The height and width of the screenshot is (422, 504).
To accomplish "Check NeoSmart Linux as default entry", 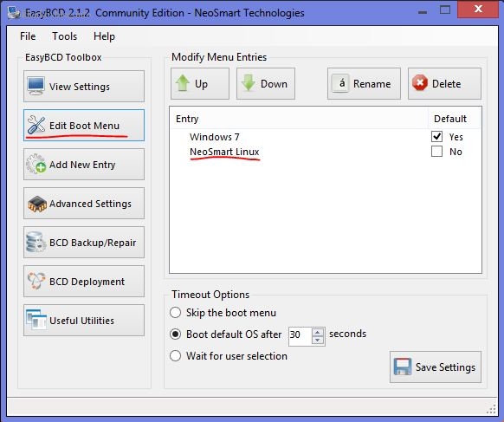I will coord(436,152).
